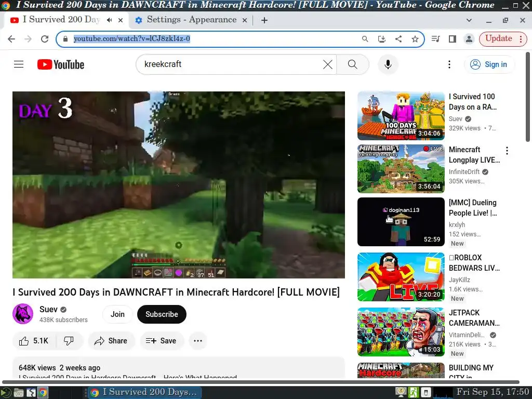Switch to Settings - Appearance tab
The height and width of the screenshot is (399, 532).
point(191,20)
